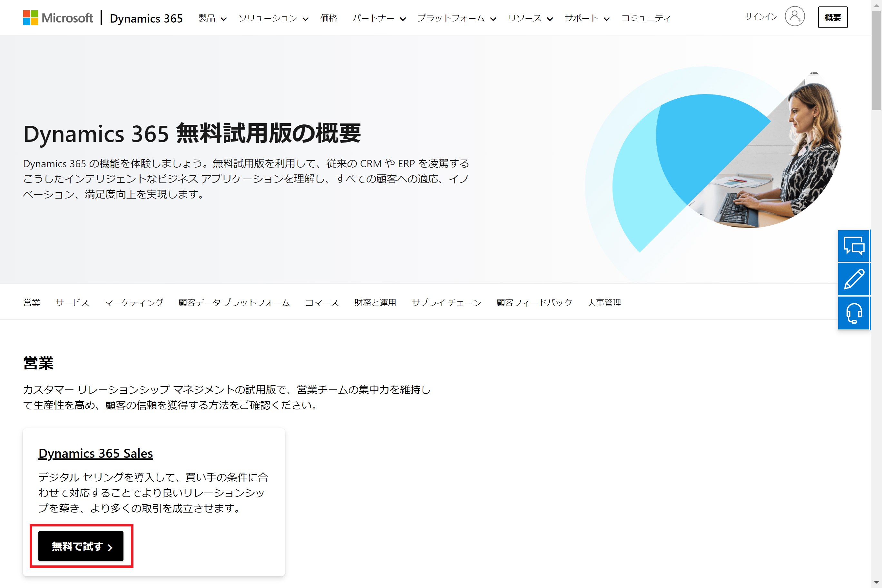This screenshot has width=882, height=588.
Task: Click the Dynamics 365 brand link
Action: (x=146, y=18)
